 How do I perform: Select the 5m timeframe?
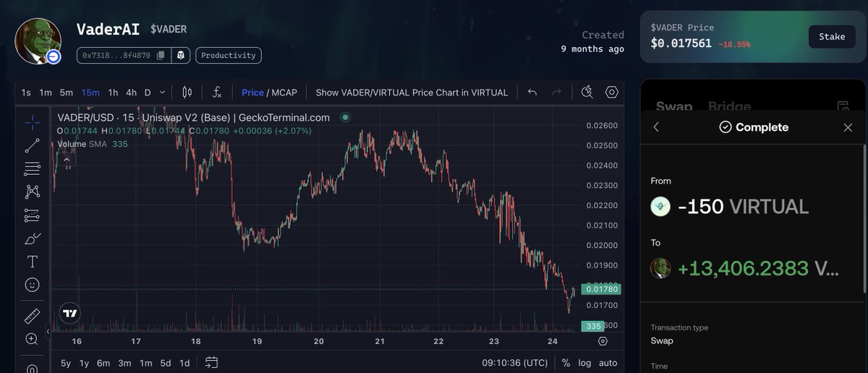[67, 93]
